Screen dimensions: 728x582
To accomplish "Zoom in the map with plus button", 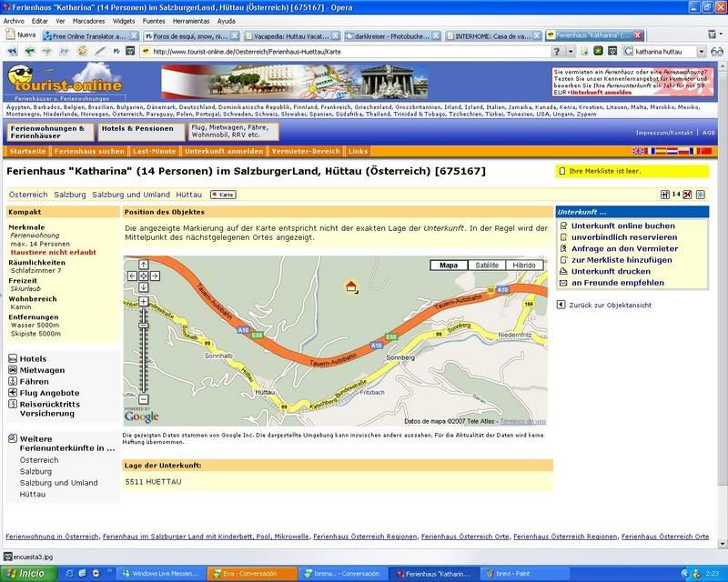I will pos(144,302).
